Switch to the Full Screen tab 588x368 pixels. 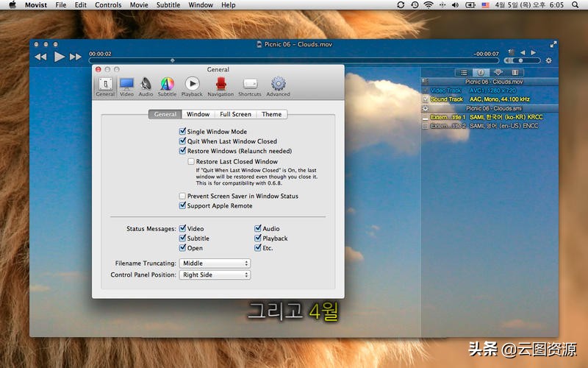point(235,114)
